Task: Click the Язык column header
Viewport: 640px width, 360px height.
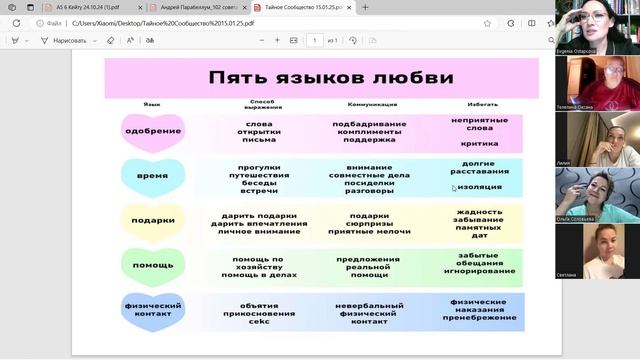Action: click(x=152, y=104)
